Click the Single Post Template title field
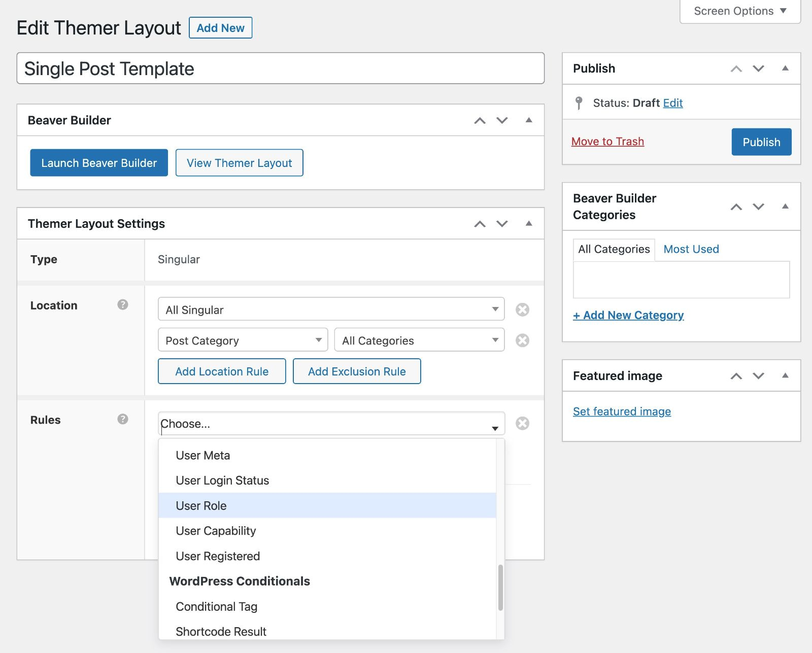812x653 pixels. coord(280,68)
